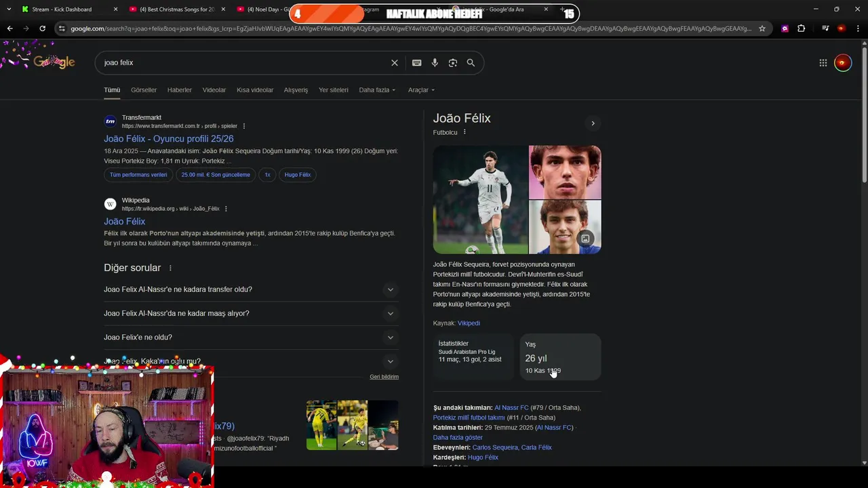
Task: Expand the Kaka question row
Action: click(x=251, y=361)
